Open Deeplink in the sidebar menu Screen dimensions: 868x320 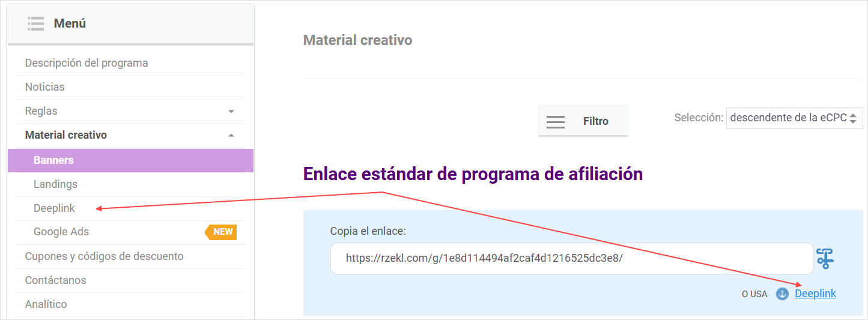point(55,208)
